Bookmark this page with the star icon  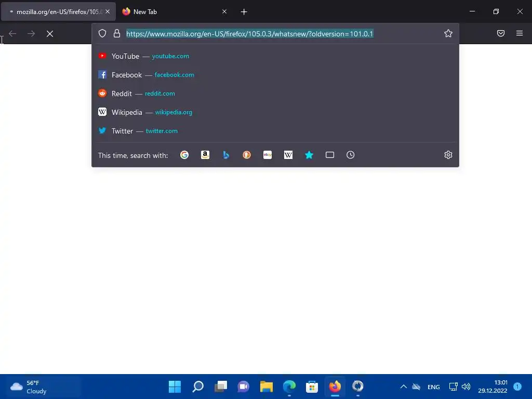click(448, 33)
